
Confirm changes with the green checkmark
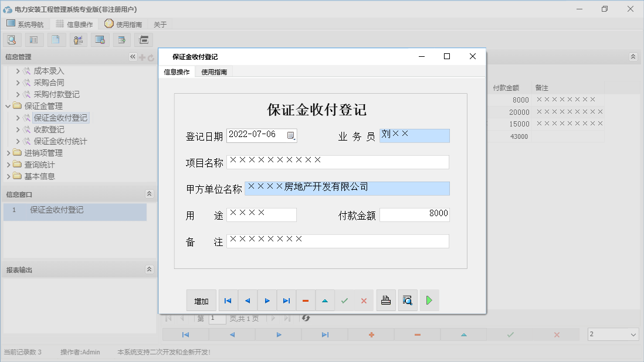point(344,300)
